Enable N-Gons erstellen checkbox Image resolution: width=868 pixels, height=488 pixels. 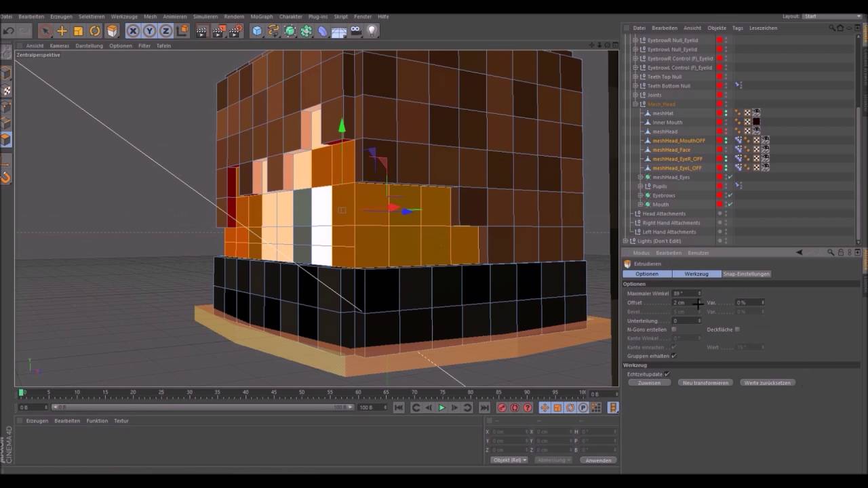[673, 329]
